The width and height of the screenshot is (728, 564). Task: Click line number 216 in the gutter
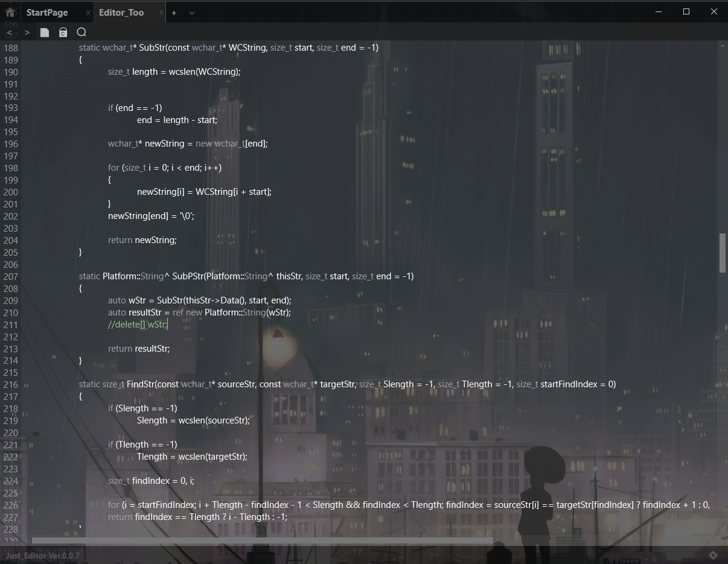11,384
